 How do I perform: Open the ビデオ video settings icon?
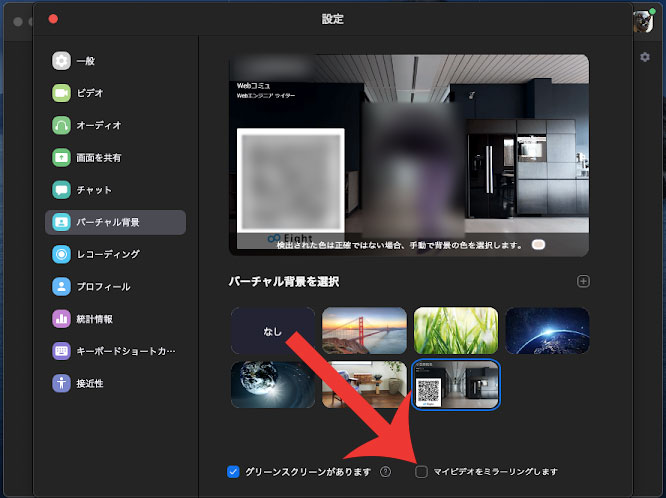tap(61, 93)
